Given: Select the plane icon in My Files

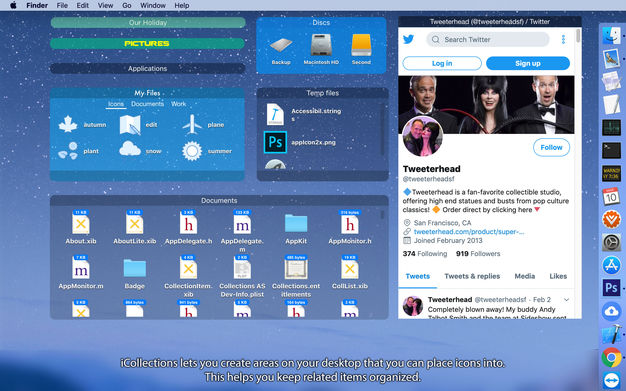Looking at the screenshot, I should coord(192,124).
